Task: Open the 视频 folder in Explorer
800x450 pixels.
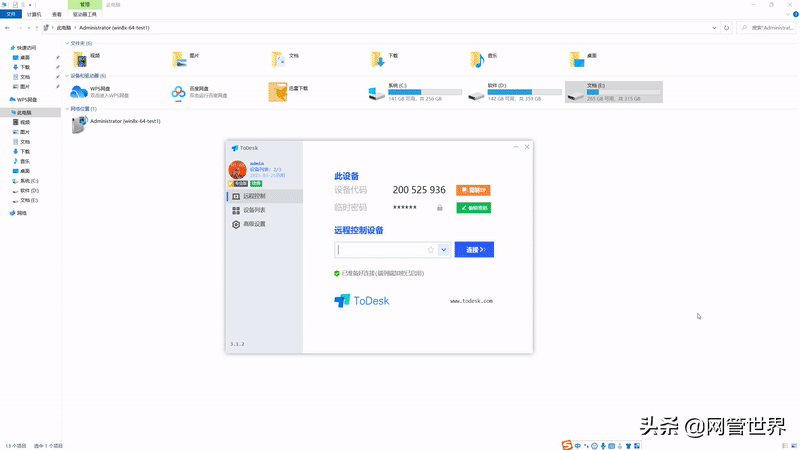Action: pyautogui.click(x=87, y=59)
